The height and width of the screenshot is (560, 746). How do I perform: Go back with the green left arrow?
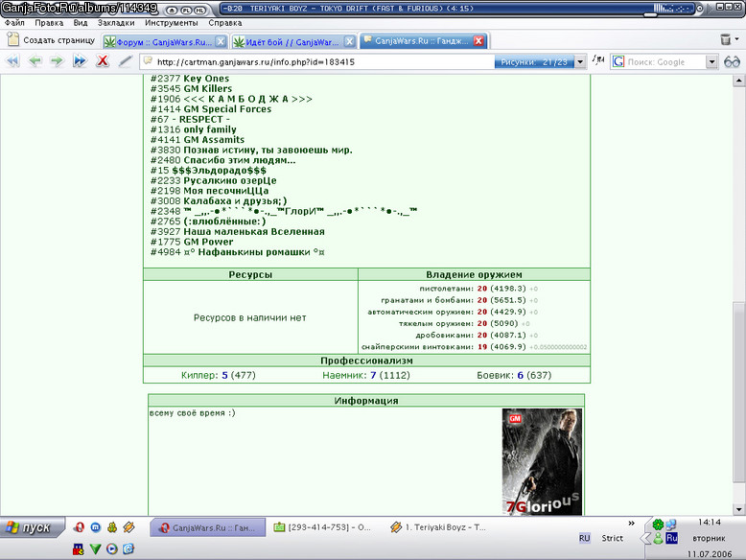coord(35,61)
